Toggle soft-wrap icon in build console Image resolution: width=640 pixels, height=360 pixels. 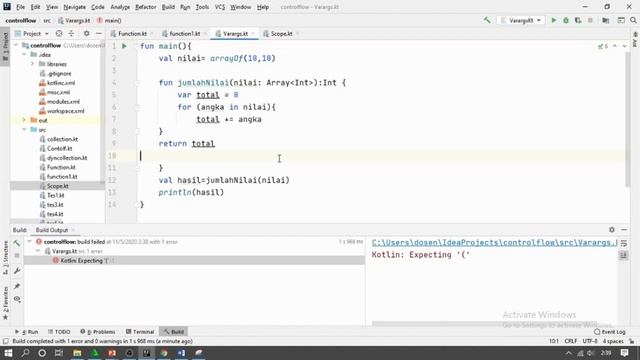coord(624,243)
